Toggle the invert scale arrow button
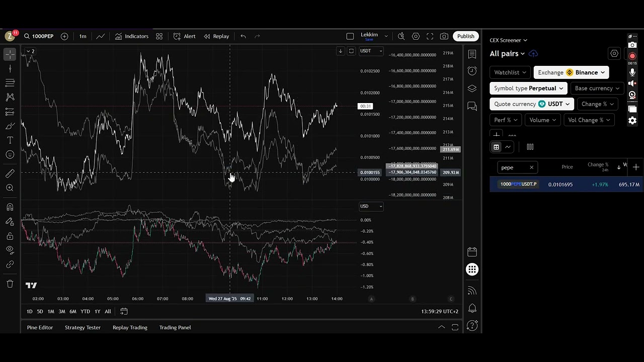 (341, 51)
